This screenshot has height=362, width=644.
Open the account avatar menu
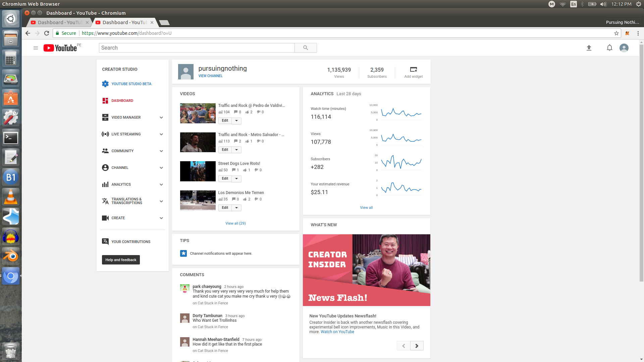[624, 48]
